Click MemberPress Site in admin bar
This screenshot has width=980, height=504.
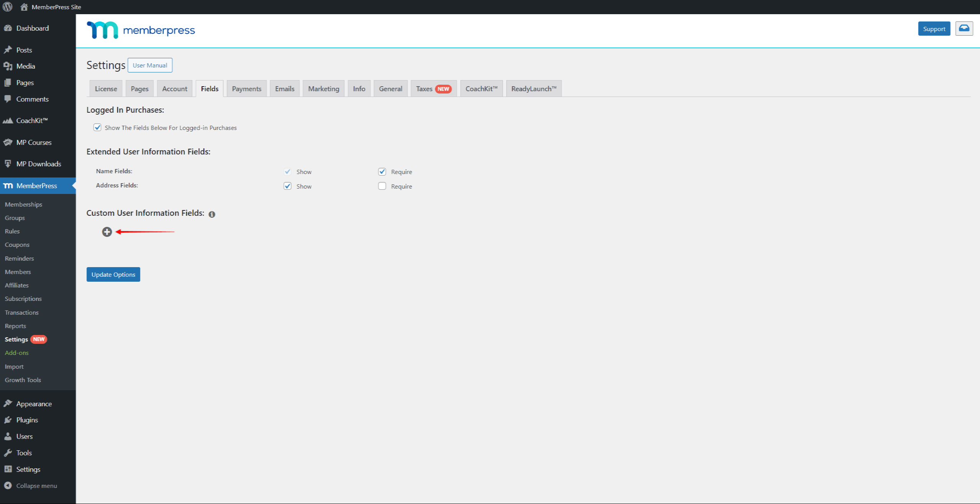[56, 7]
